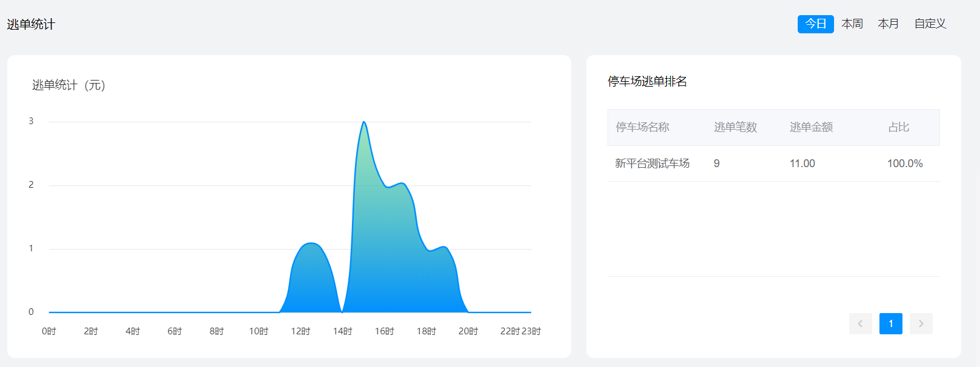This screenshot has height=367, width=980.
Task: Click the chart peak at 15时
Action: pyautogui.click(x=363, y=122)
